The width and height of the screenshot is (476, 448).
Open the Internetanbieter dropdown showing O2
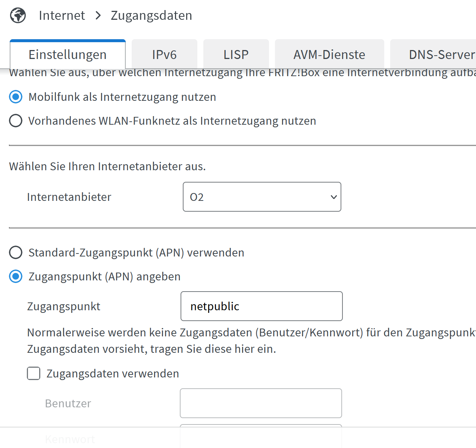pos(257,197)
